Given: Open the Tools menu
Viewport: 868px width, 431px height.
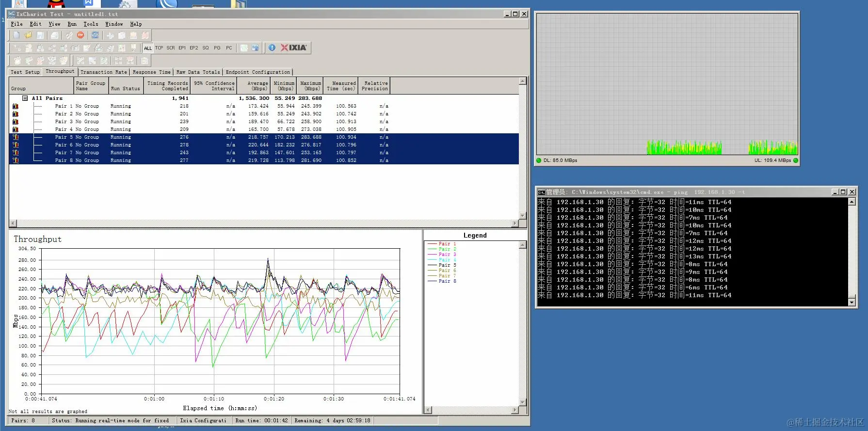Looking at the screenshot, I should [x=91, y=24].
